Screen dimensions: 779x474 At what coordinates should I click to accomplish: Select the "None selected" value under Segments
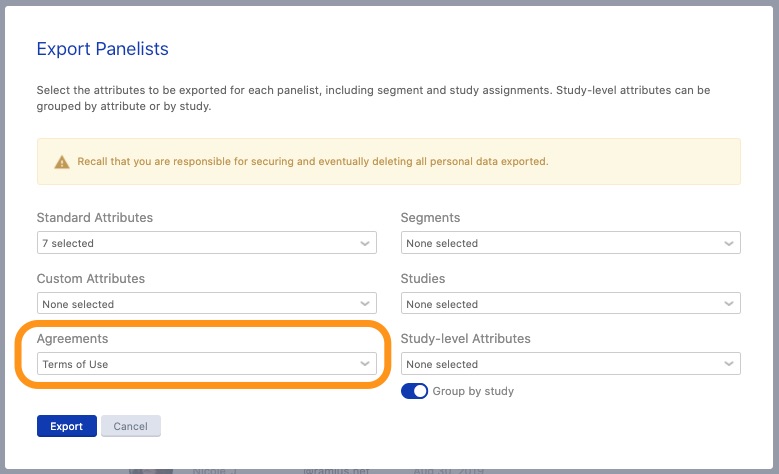click(442, 243)
